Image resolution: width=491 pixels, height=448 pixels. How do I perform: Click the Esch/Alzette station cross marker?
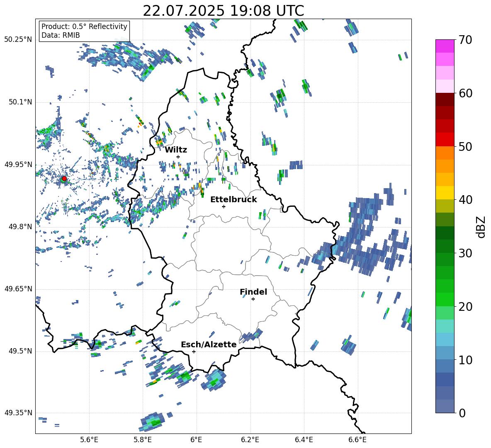pyautogui.click(x=194, y=351)
